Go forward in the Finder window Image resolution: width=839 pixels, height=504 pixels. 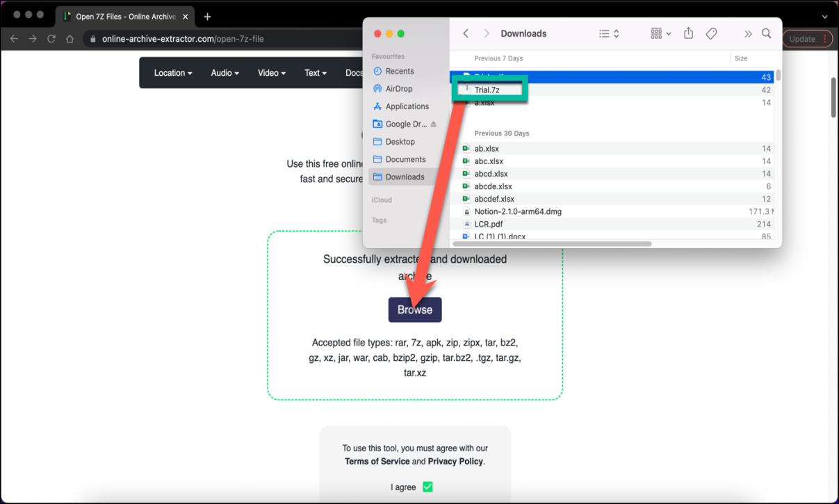pos(487,33)
